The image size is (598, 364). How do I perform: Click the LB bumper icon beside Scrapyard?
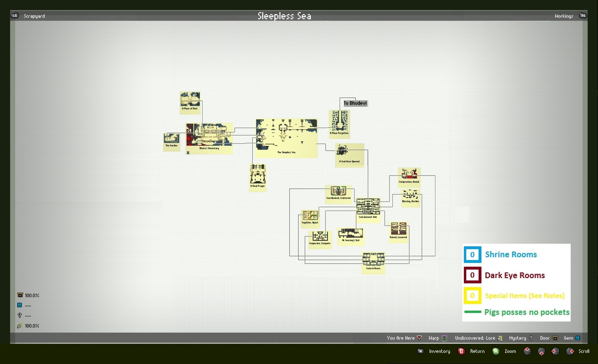(14, 16)
